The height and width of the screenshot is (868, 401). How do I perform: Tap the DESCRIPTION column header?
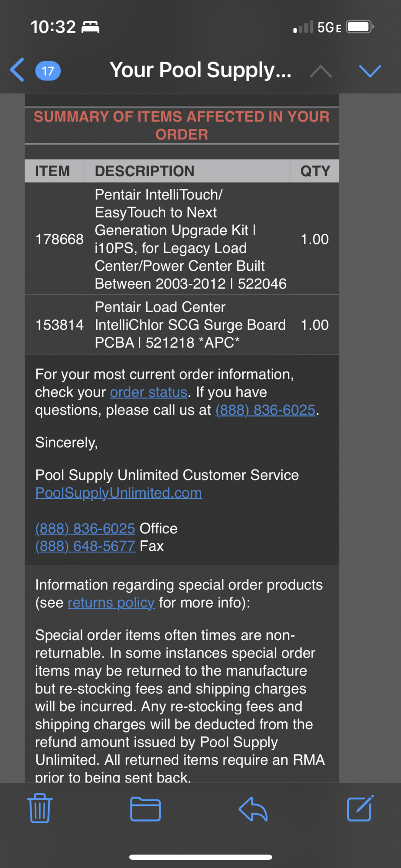pyautogui.click(x=144, y=171)
